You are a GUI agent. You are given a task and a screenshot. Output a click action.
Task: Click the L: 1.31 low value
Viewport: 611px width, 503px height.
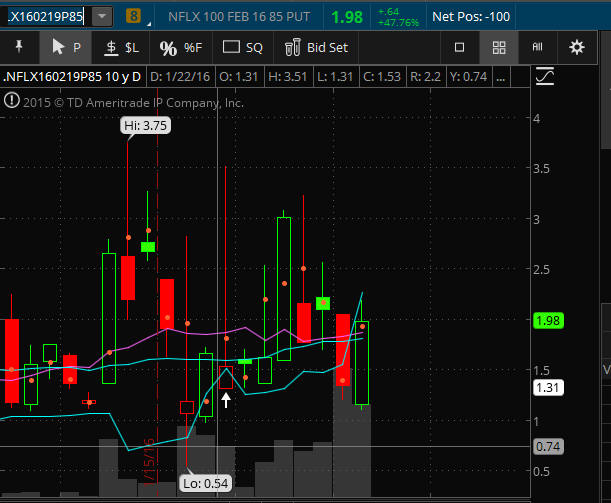pyautogui.click(x=336, y=77)
